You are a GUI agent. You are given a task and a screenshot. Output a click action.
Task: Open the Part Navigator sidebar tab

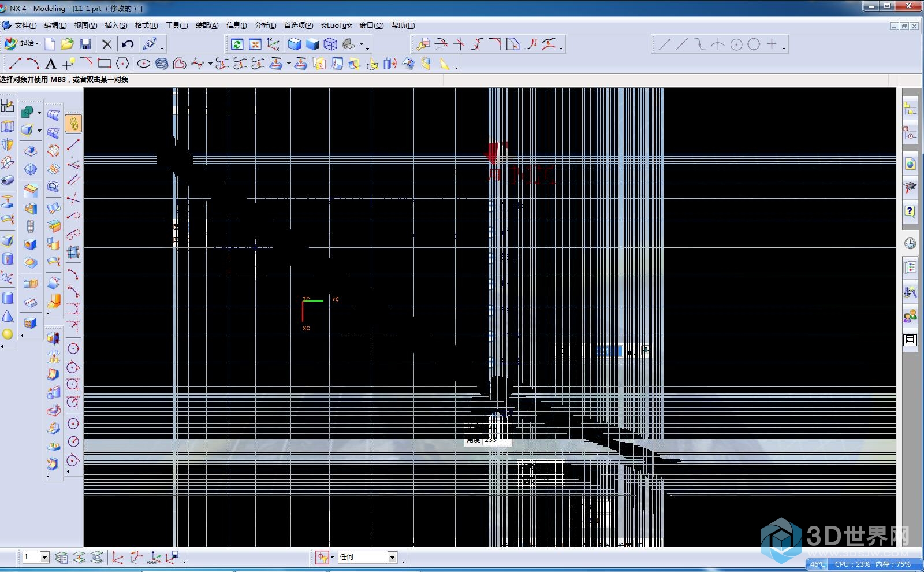coord(910,134)
